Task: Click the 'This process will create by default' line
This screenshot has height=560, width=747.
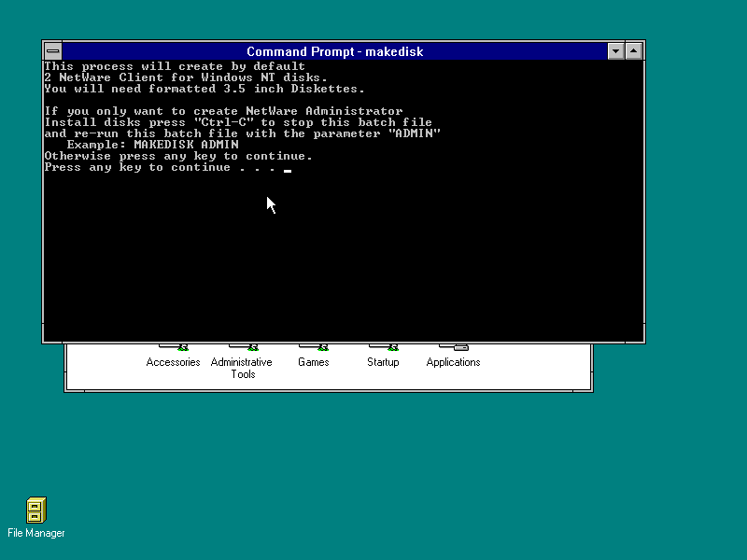Action: click(175, 66)
